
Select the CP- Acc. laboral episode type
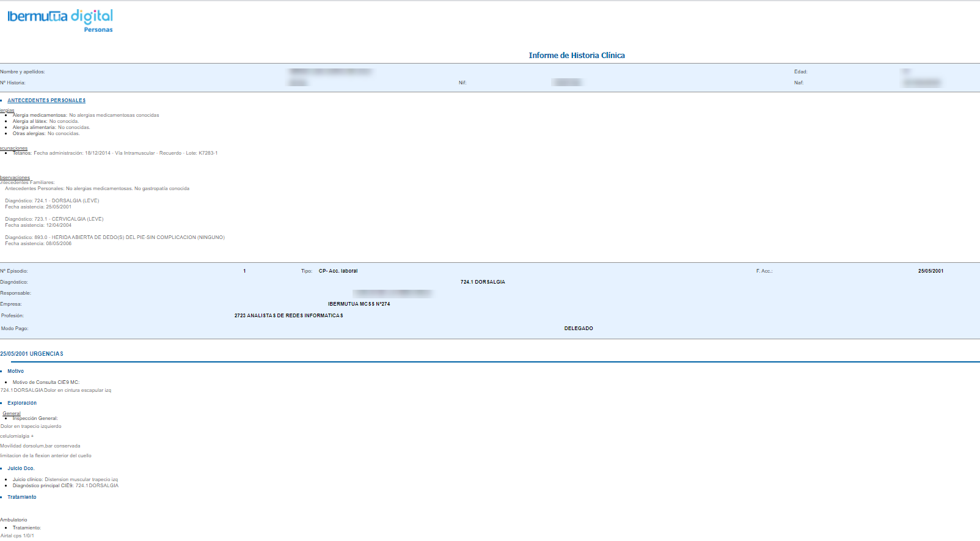338,271
